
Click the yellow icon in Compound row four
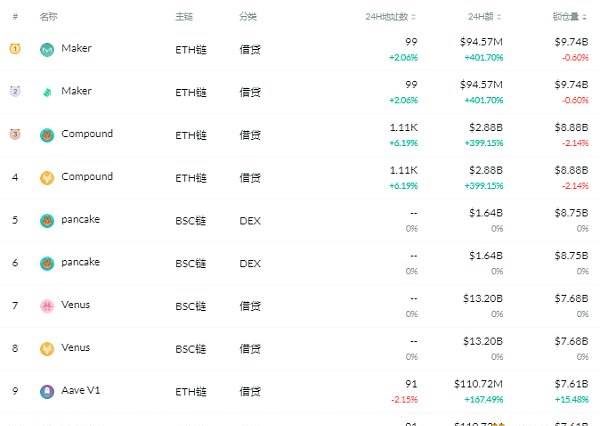tap(47, 178)
